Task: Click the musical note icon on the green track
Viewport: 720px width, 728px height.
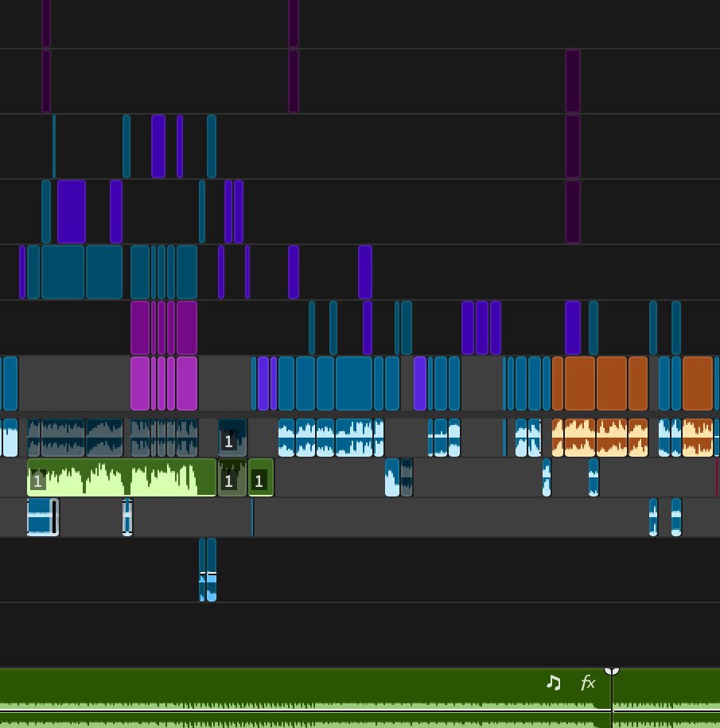Action: click(555, 682)
